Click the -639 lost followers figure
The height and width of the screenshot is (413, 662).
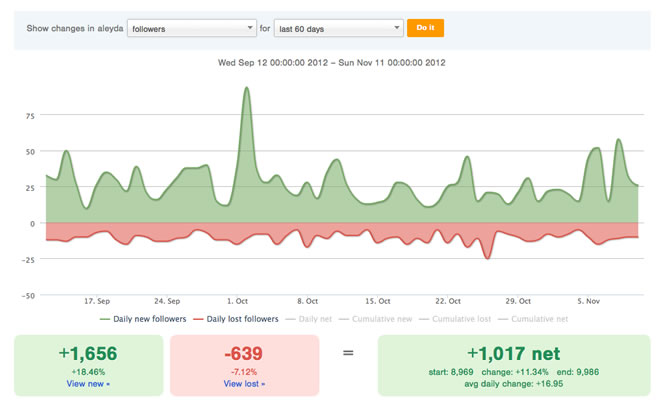tap(244, 354)
